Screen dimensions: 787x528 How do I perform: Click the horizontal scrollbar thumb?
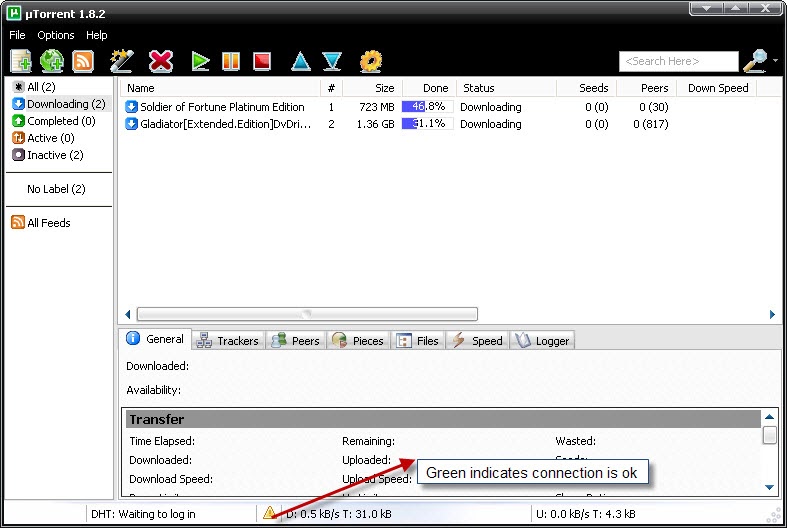tap(307, 314)
